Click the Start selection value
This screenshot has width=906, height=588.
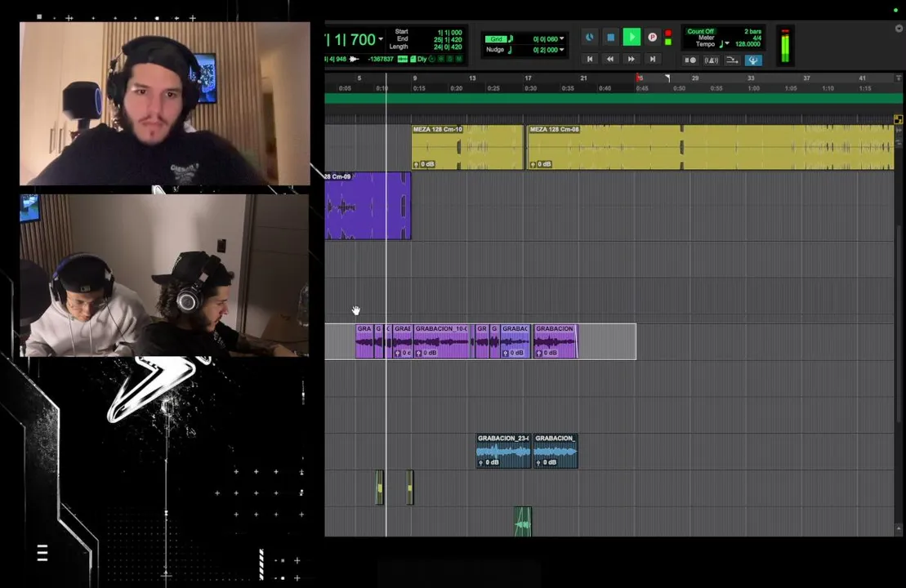(x=449, y=33)
